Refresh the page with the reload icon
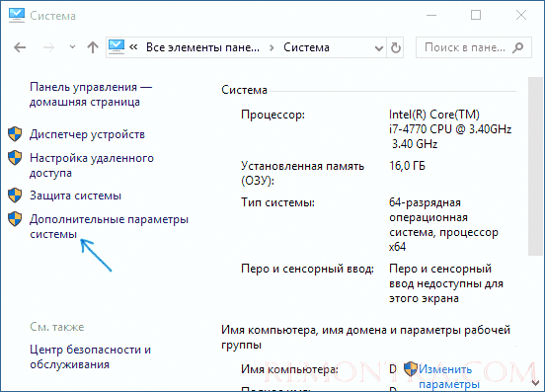Screen dimensions: 545x392 [x=396, y=47]
